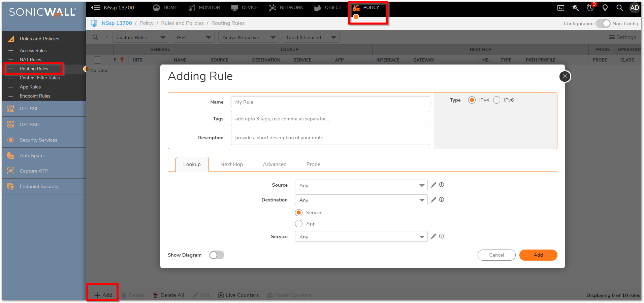
Task: Click the NSsp 13700 breadcrumb shield icon
Action: coord(94,23)
